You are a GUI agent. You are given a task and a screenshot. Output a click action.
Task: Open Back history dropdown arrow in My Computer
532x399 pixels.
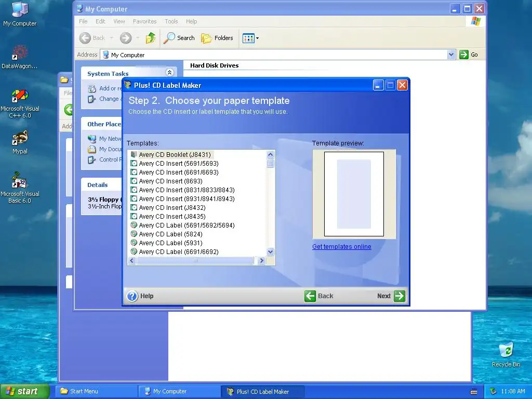click(111, 38)
